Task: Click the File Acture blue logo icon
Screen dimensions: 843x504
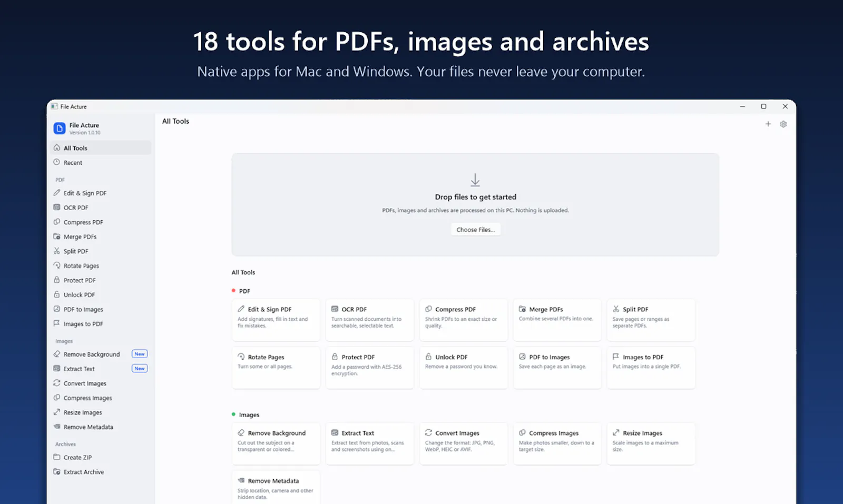Action: pyautogui.click(x=60, y=129)
